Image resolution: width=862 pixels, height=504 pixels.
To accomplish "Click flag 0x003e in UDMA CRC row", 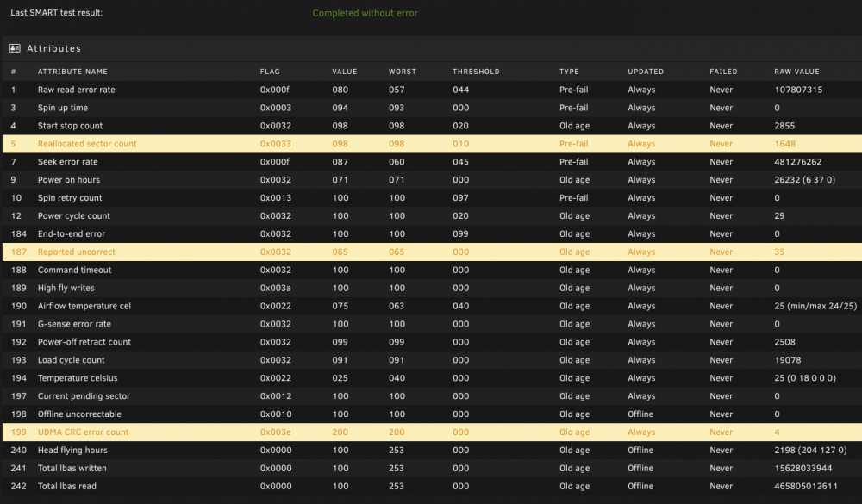I will pyautogui.click(x=276, y=432).
